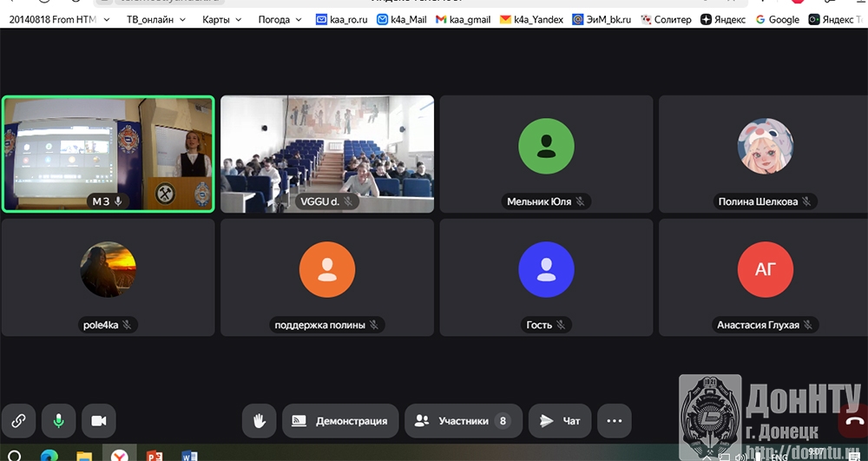The image size is (868, 461).
Task: Copy the meeting invite link icon
Action: click(18, 421)
